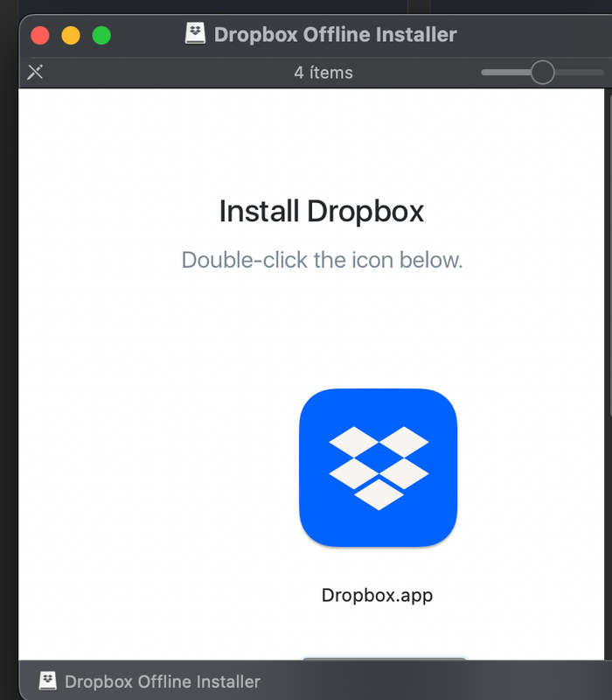
Task: Select the Dropbox.app file name label
Action: pos(378,596)
